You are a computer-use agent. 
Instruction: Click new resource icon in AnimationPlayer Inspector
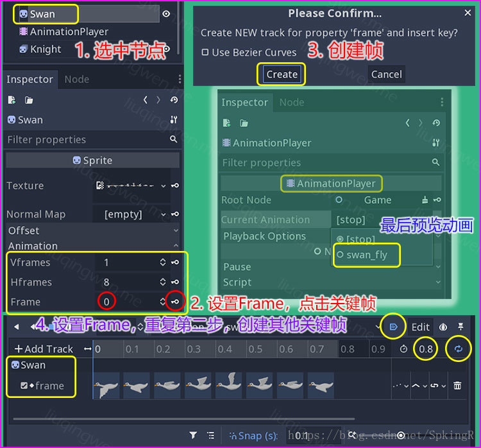click(x=226, y=123)
